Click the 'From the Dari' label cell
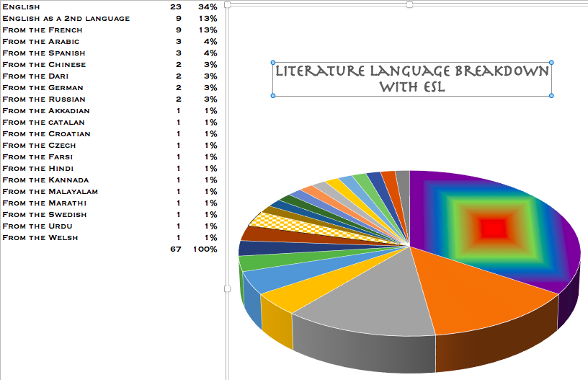The height and width of the screenshot is (380, 588). coord(37,76)
